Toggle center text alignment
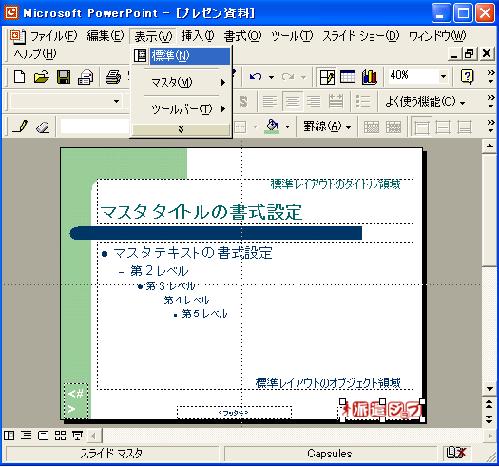 pyautogui.click(x=292, y=101)
